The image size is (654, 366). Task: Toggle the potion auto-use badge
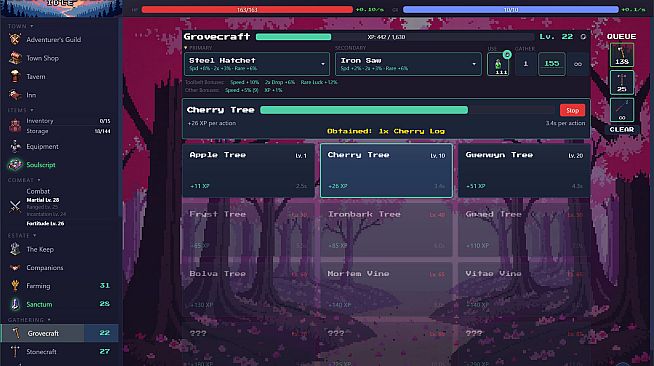[x=507, y=55]
